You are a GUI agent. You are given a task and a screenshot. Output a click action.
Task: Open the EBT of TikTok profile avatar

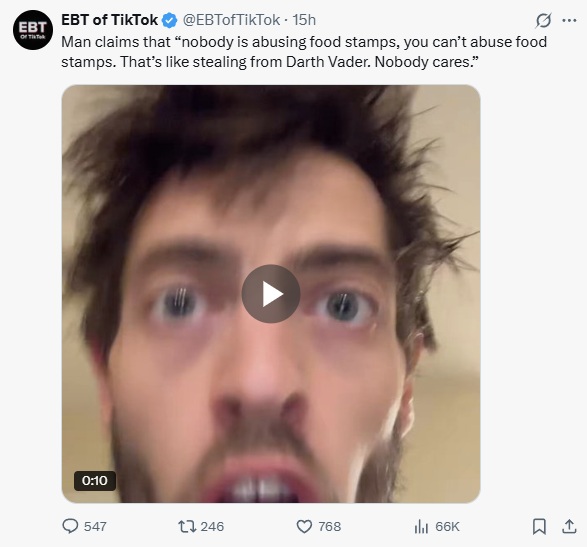click(x=33, y=30)
